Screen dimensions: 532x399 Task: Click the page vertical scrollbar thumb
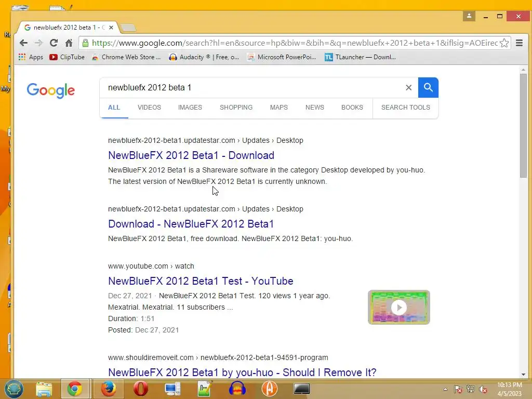click(x=523, y=126)
